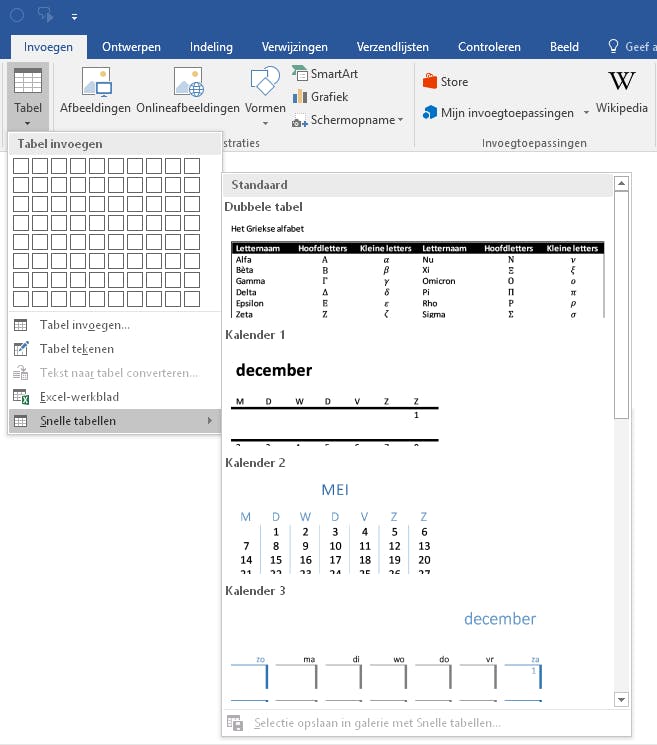The image size is (657, 745).
Task: Switch to the Invoegen tab
Action: click(48, 47)
